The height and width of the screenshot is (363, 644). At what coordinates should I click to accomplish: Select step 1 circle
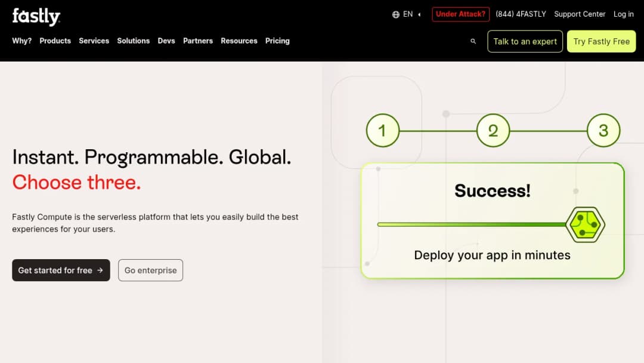(382, 131)
